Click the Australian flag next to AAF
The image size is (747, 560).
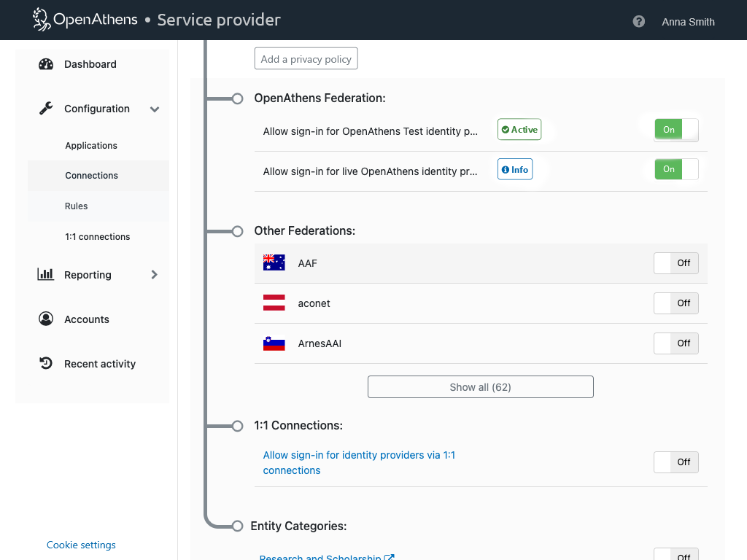coord(274,262)
